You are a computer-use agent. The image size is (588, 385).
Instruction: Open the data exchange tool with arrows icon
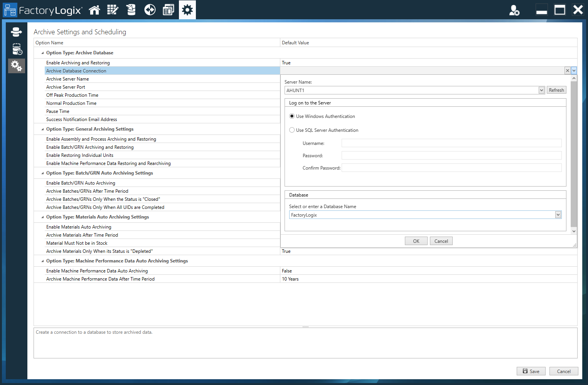[x=150, y=10]
